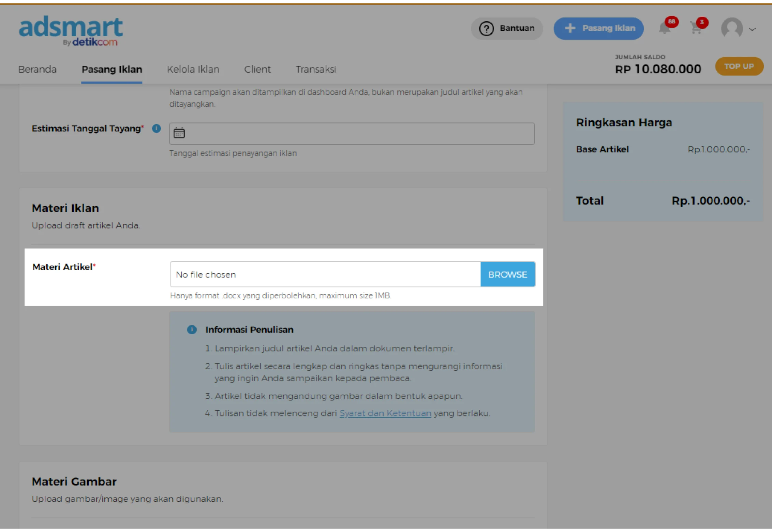The height and width of the screenshot is (532, 772).
Task: Click info icon next to Estimasi Tanggal Tayang
Action: 157,129
